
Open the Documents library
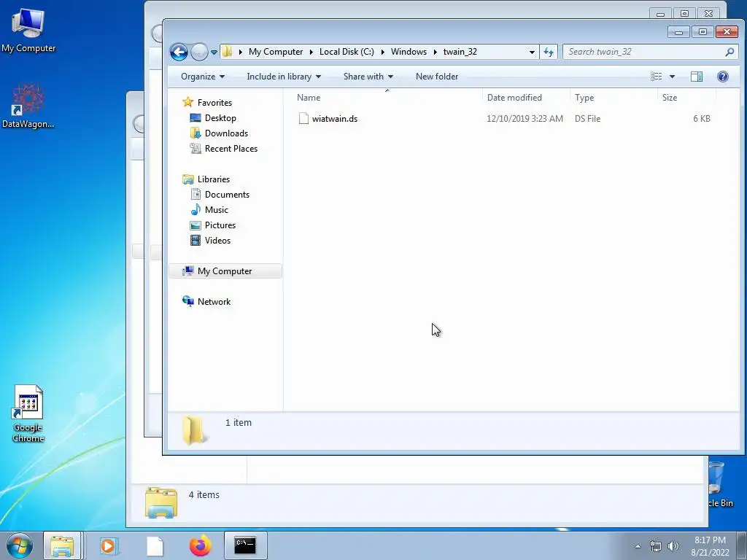227,195
